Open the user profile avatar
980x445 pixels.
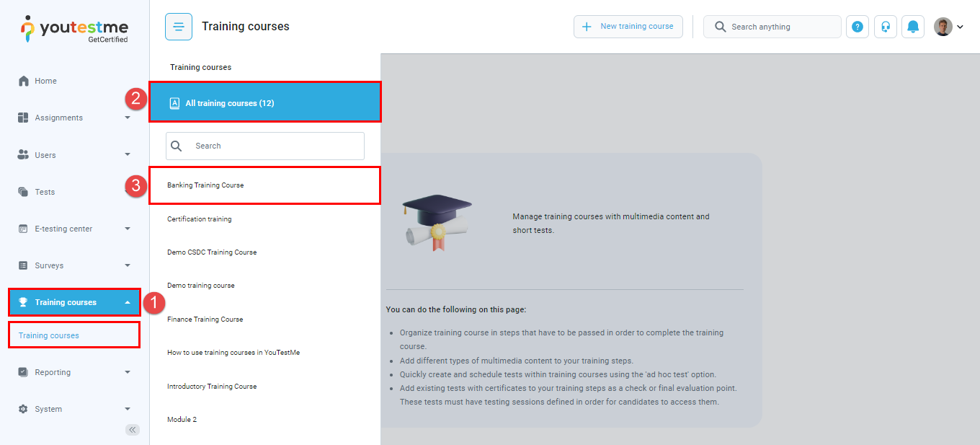pyautogui.click(x=943, y=27)
